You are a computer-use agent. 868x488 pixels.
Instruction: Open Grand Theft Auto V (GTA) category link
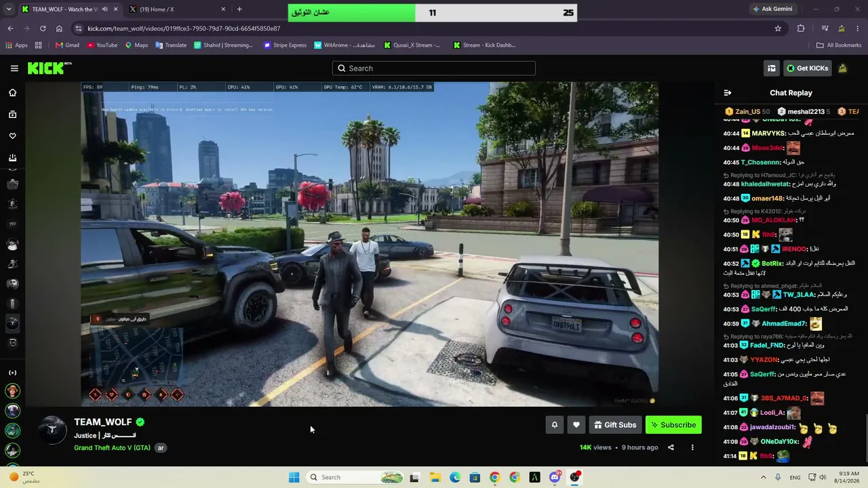point(112,448)
